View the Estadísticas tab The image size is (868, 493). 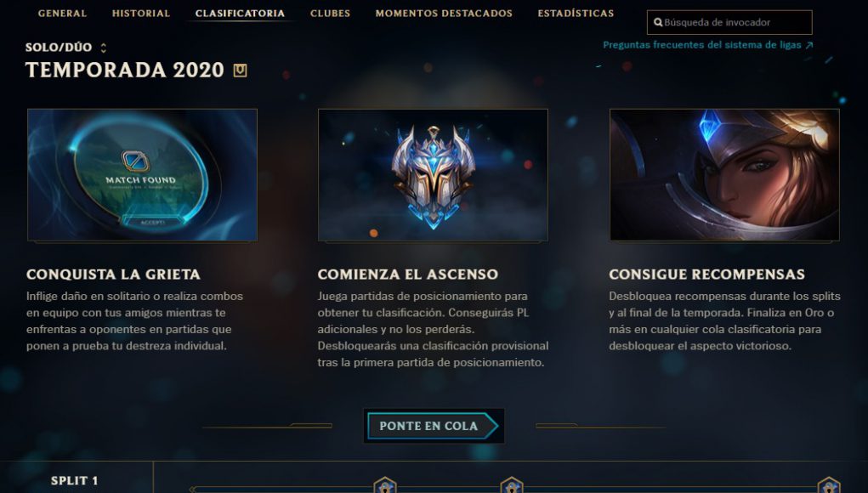point(576,14)
